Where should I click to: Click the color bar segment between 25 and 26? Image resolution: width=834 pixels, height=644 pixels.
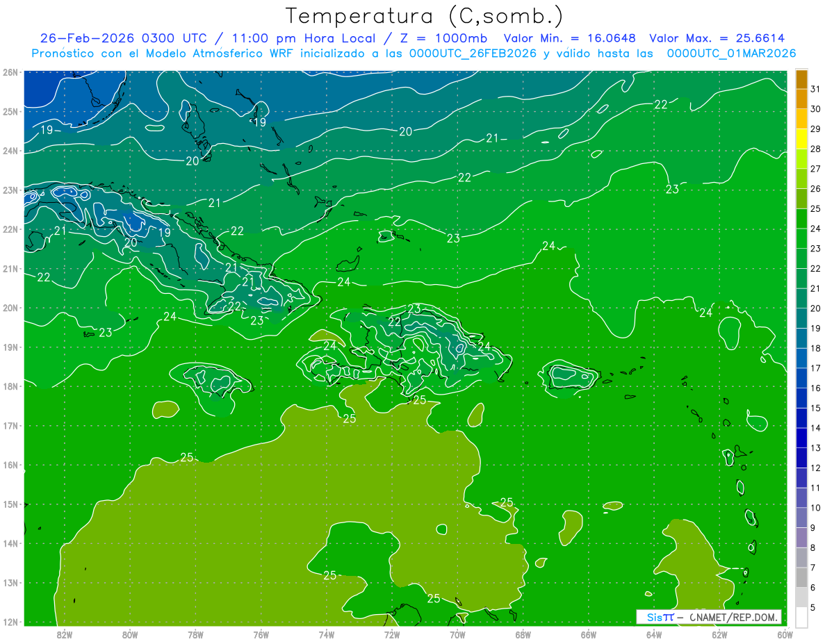click(x=801, y=199)
